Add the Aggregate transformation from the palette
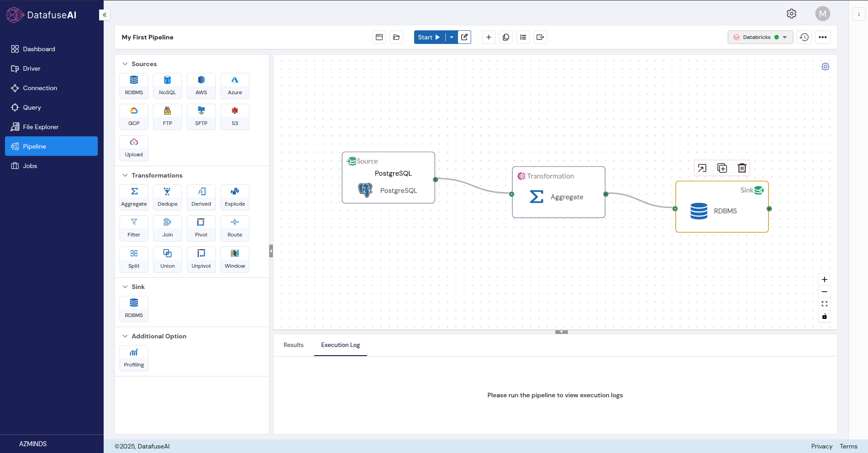868x453 pixels. click(x=134, y=197)
